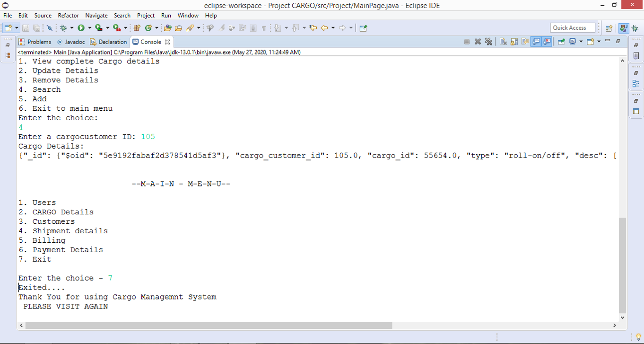Open the Project menu
The height and width of the screenshot is (344, 644).
coord(146,16)
